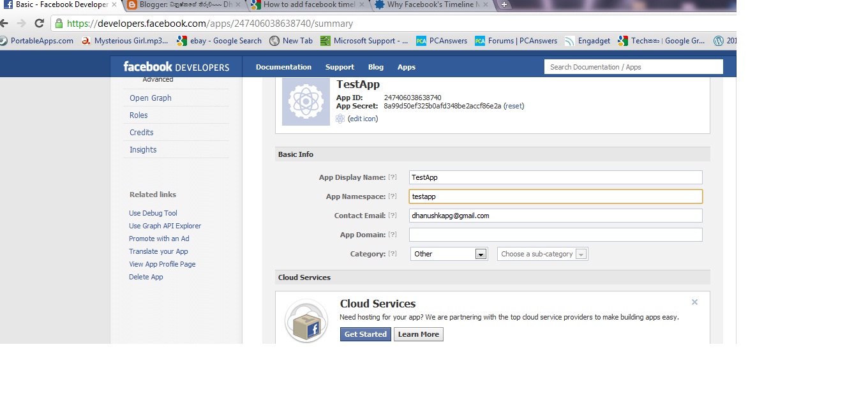Open the Category dropdown showing Other
868x398 pixels.
pos(449,254)
